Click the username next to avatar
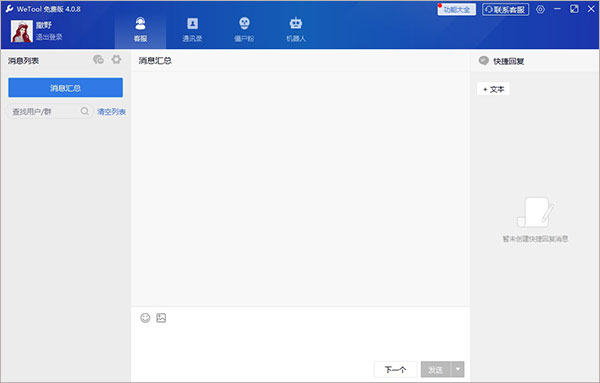The width and height of the screenshot is (600, 383). pos(44,25)
